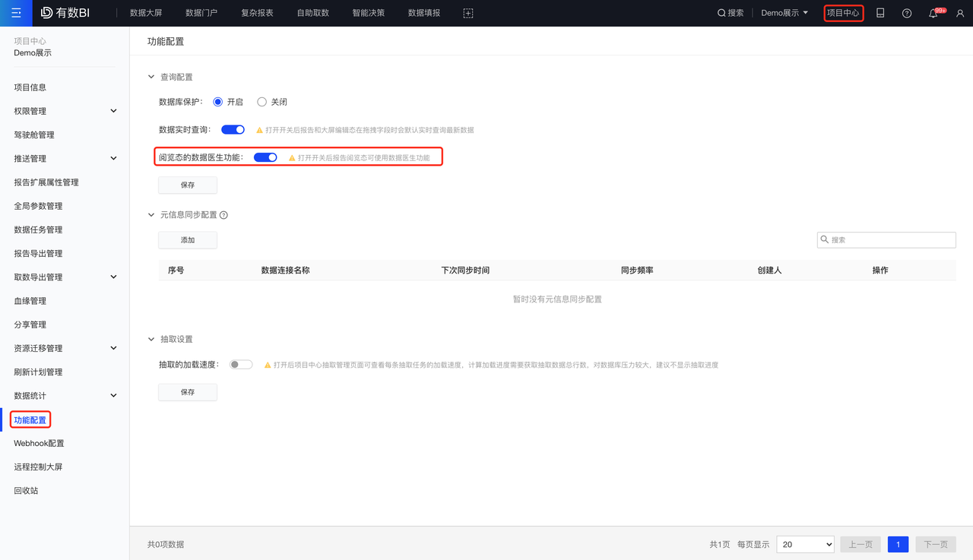The width and height of the screenshot is (973, 560).
Task: Open the notifications bell icon
Action: pyautogui.click(x=933, y=13)
